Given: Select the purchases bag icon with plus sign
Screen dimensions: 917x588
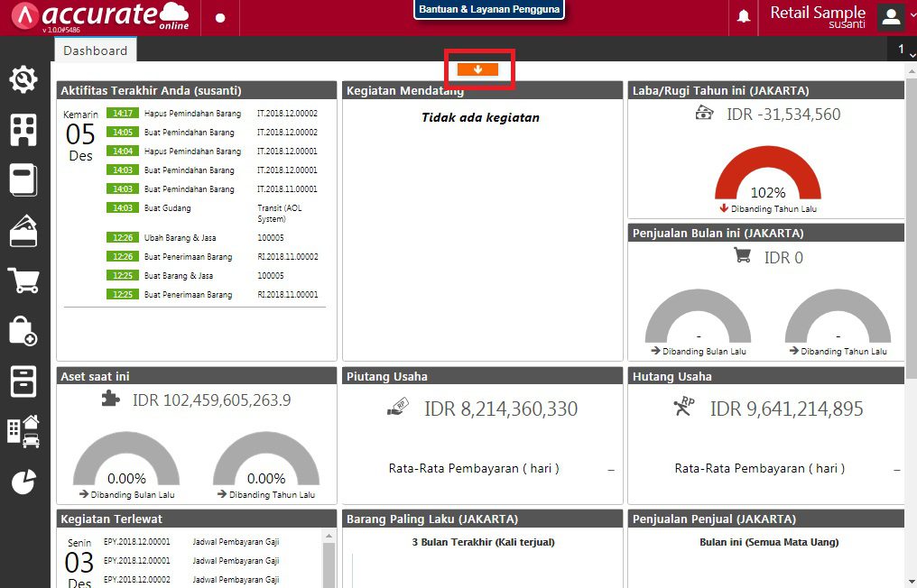Looking at the screenshot, I should pyautogui.click(x=24, y=330).
